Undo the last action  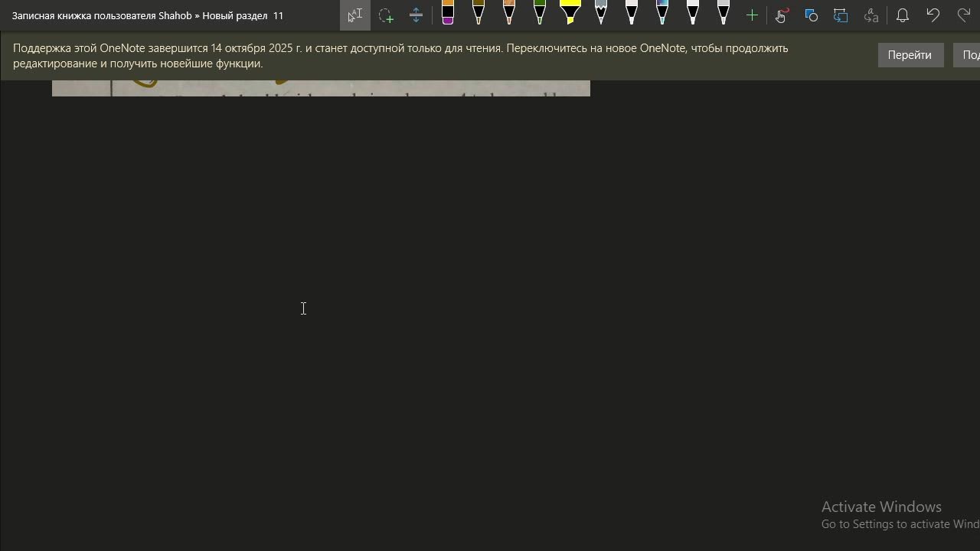(x=933, y=15)
